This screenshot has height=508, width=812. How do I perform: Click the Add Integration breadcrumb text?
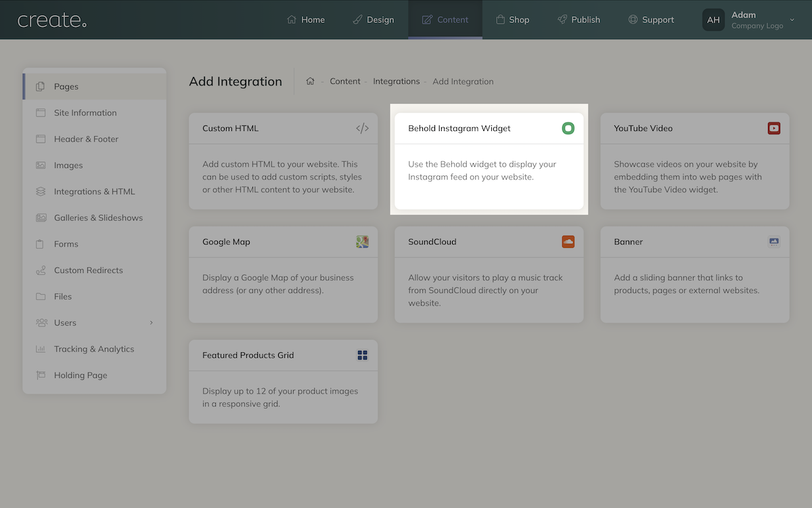point(463,81)
